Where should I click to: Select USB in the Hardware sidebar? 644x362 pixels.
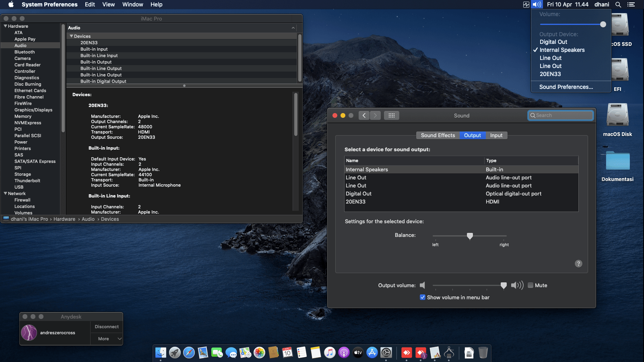coord(19,187)
